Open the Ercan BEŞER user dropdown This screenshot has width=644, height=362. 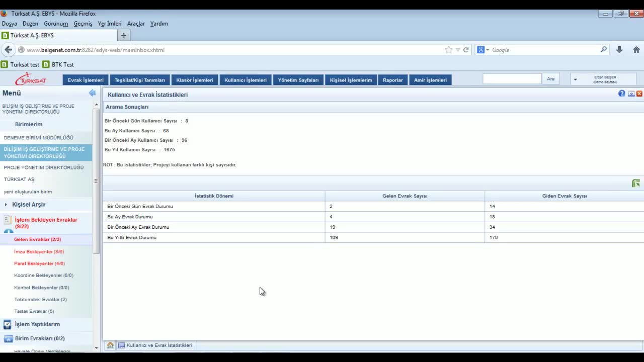[575, 79]
